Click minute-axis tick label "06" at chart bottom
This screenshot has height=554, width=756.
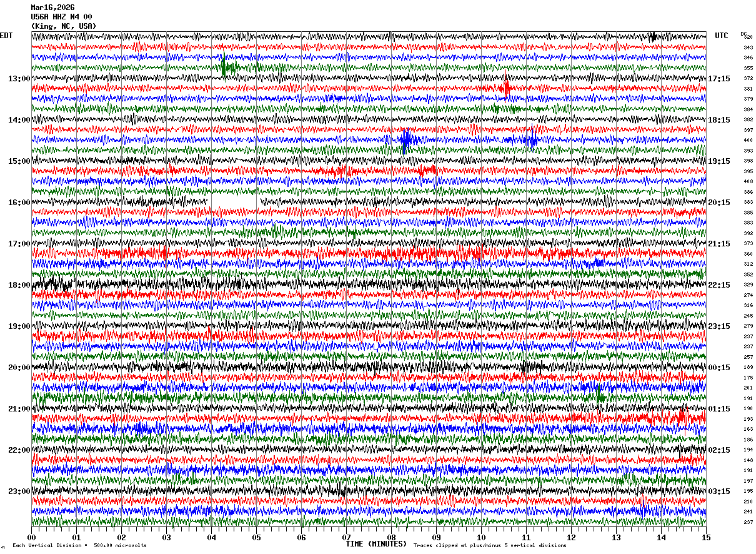[301, 537]
